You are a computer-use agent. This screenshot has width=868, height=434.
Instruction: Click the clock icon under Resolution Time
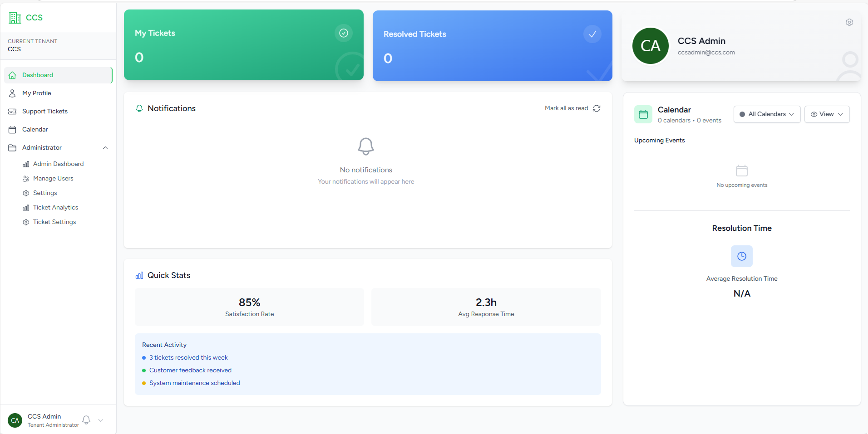coord(741,256)
